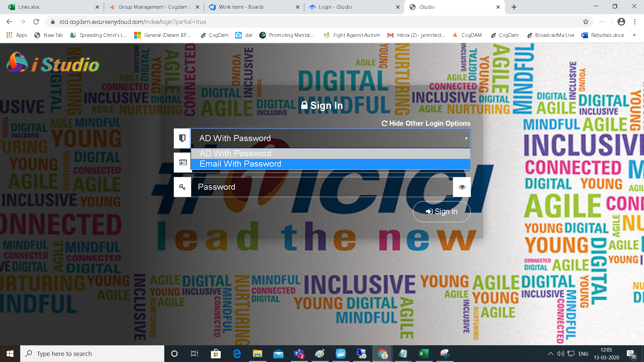
Task: Click the taskbar search box
Action: pyautogui.click(x=92, y=354)
